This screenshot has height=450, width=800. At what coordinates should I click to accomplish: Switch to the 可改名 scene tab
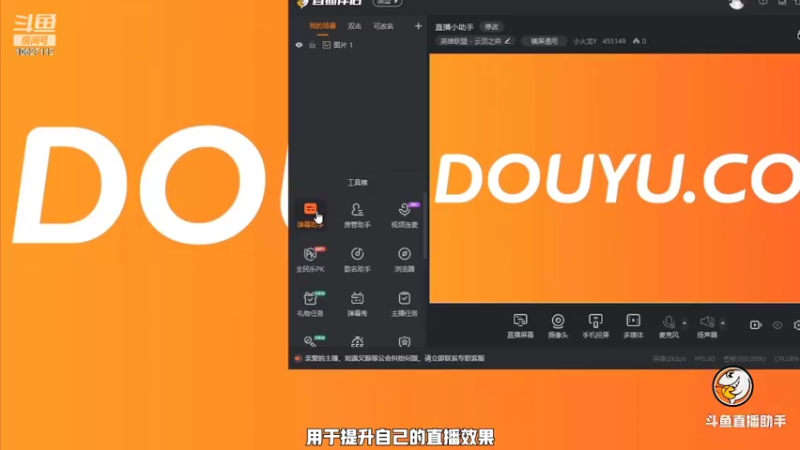[x=383, y=26]
